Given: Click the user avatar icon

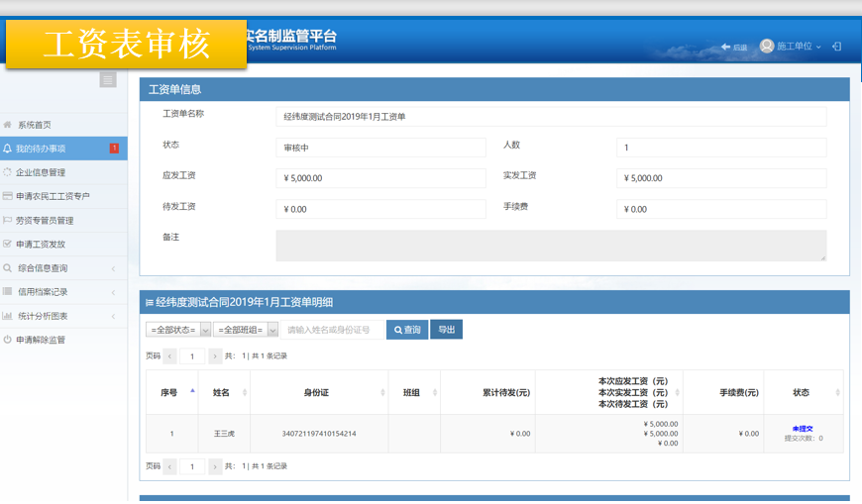Looking at the screenshot, I should [767, 47].
